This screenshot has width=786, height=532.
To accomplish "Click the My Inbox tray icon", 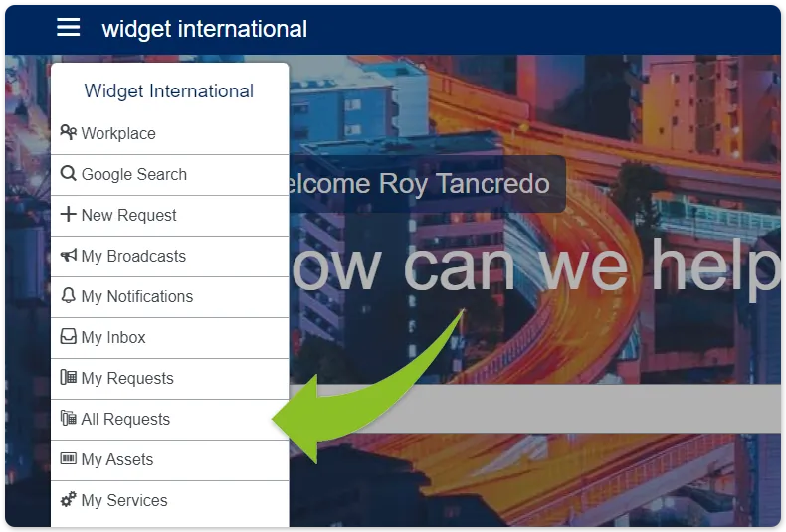I will [69, 336].
